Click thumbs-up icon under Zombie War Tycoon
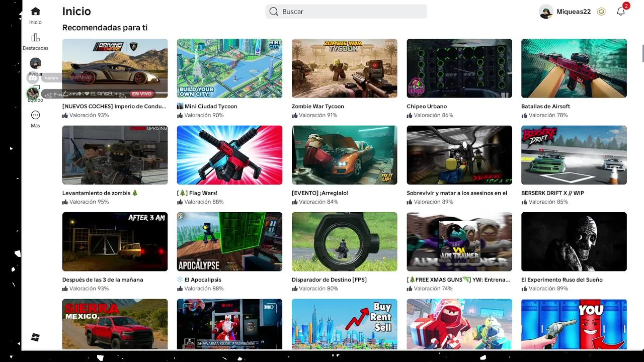 [294, 115]
